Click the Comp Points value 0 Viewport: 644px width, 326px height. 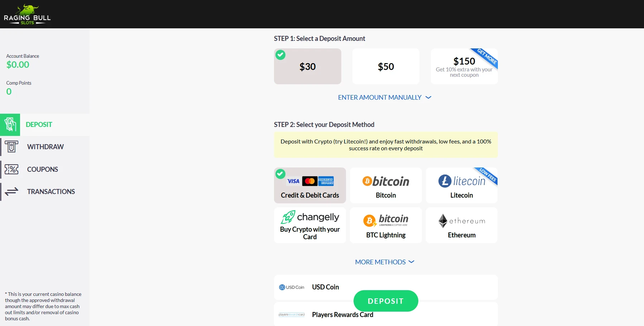(9, 91)
